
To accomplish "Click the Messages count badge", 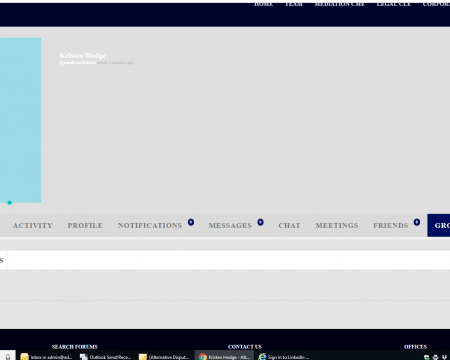I will tap(260, 222).
